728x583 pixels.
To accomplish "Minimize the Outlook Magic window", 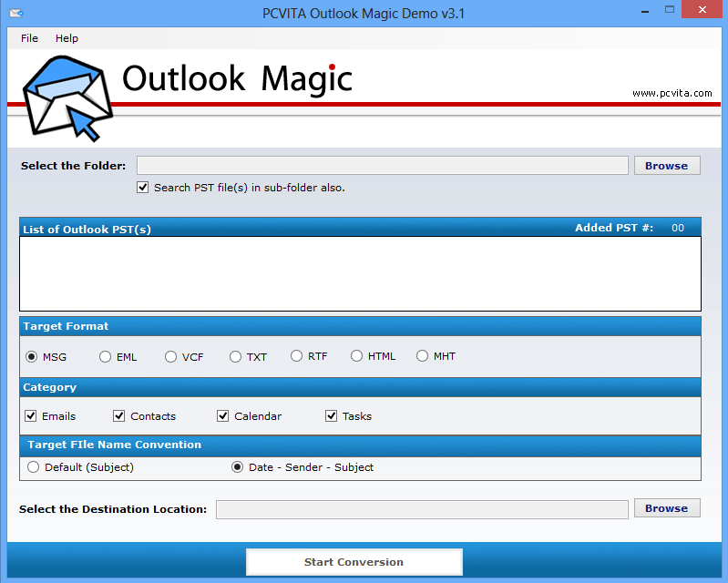I will click(645, 11).
